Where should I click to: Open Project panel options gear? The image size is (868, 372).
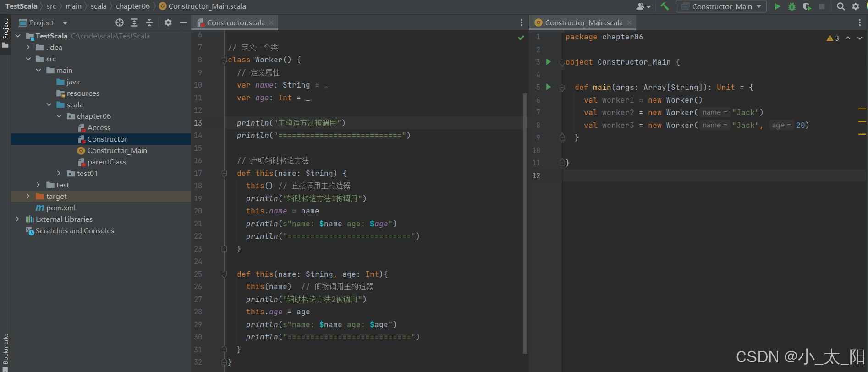point(168,22)
